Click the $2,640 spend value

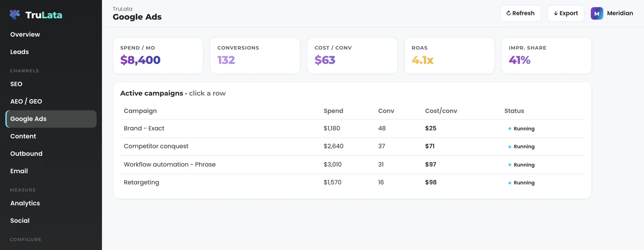tap(333, 146)
